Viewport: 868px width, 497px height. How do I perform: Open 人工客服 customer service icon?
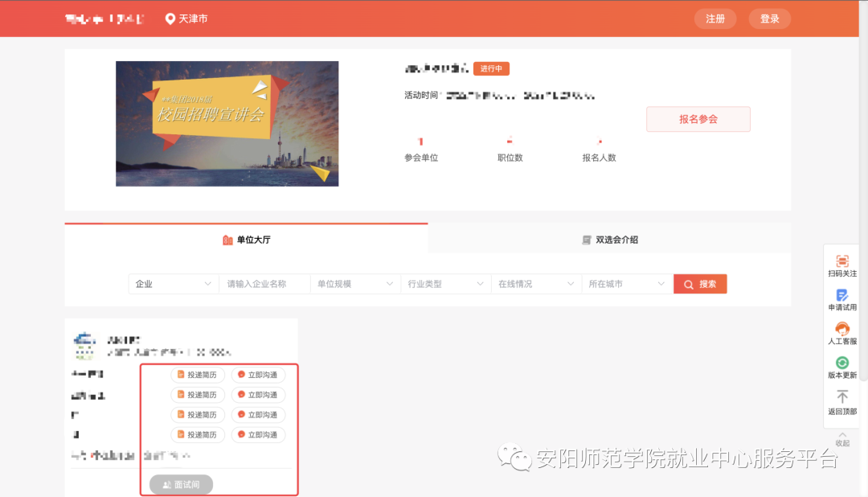coord(841,329)
